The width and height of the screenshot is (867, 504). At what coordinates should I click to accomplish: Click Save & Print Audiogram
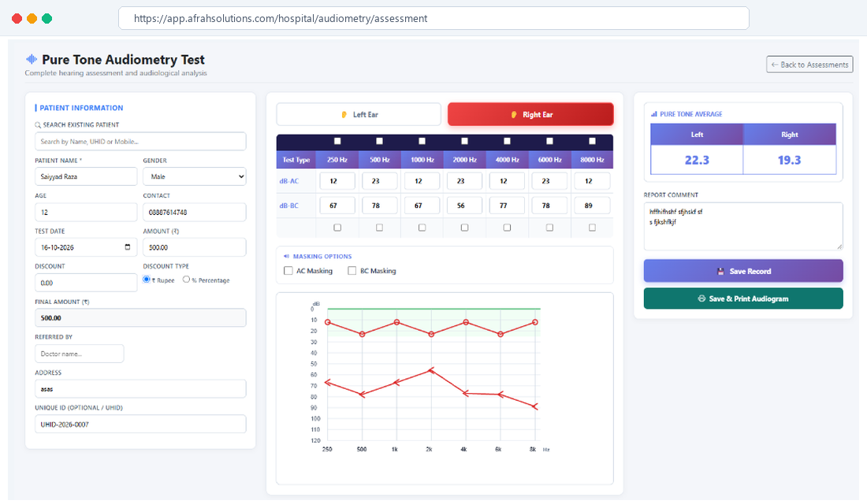pos(743,298)
